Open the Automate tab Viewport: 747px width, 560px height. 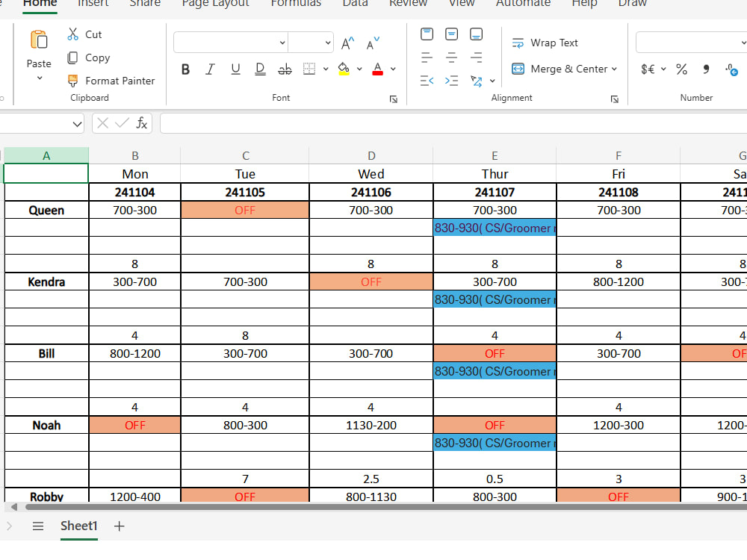pos(523,3)
